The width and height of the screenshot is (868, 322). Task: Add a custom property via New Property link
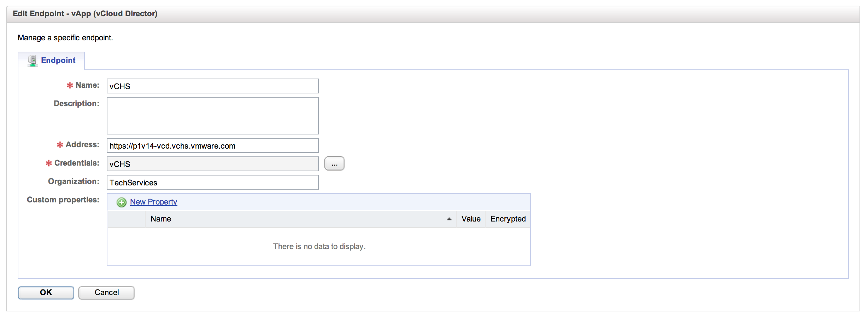[153, 202]
